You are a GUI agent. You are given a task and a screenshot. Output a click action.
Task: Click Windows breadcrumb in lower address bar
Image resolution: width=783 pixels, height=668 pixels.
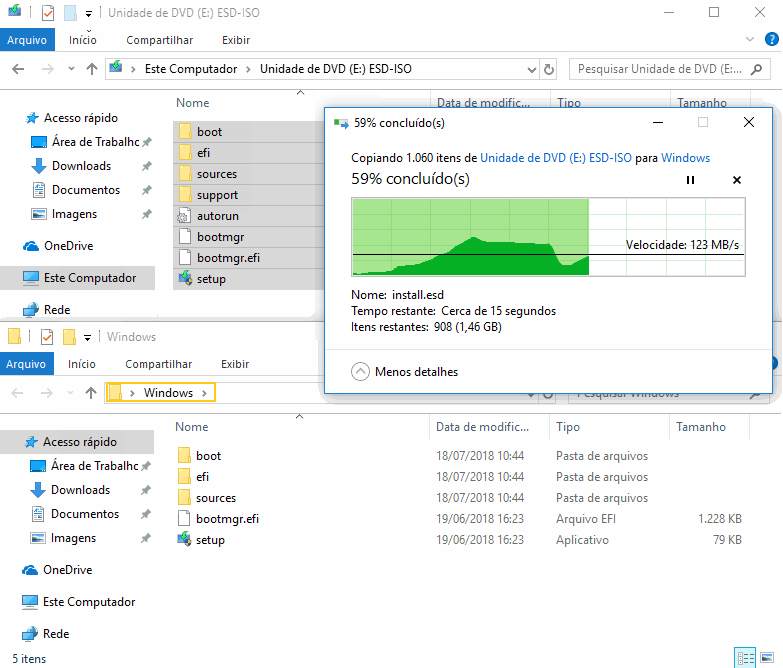tap(168, 393)
